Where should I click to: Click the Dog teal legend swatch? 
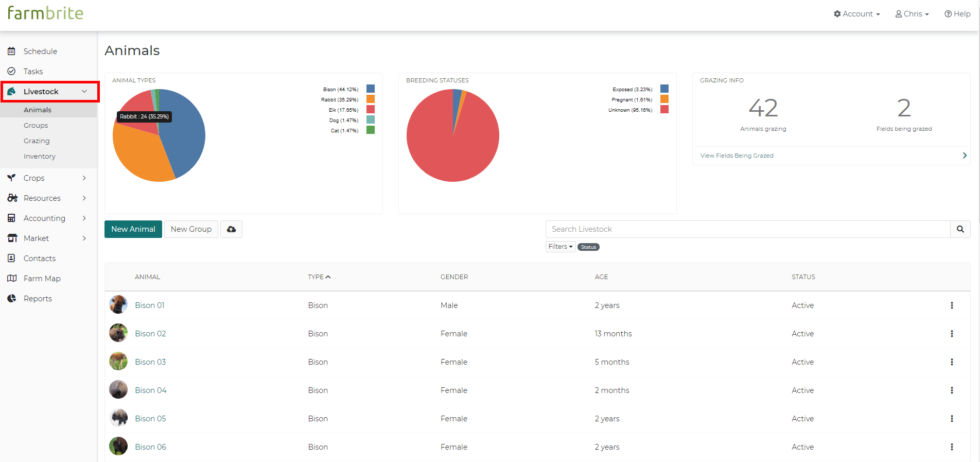371,119
